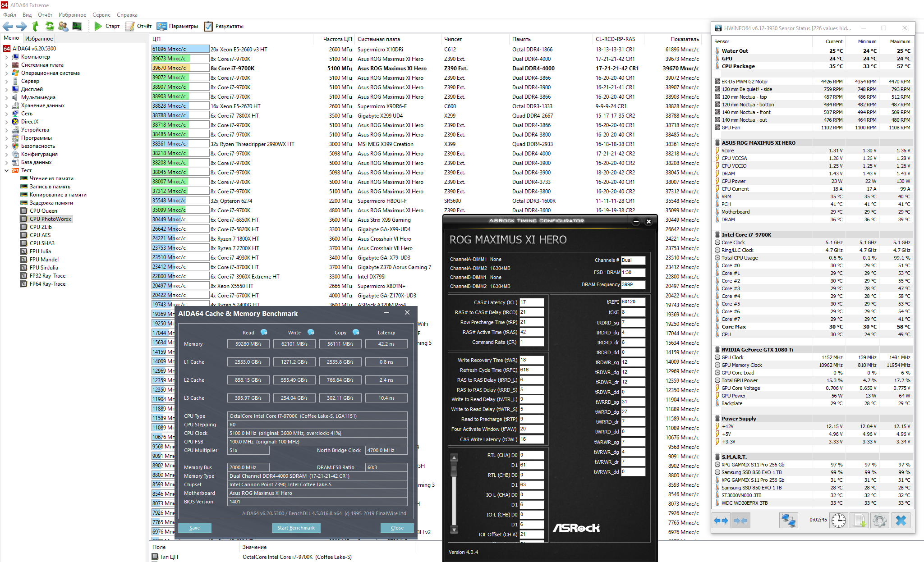Click the Параметры toolbar button
Viewport: 924px width, 562px height.
click(x=178, y=26)
